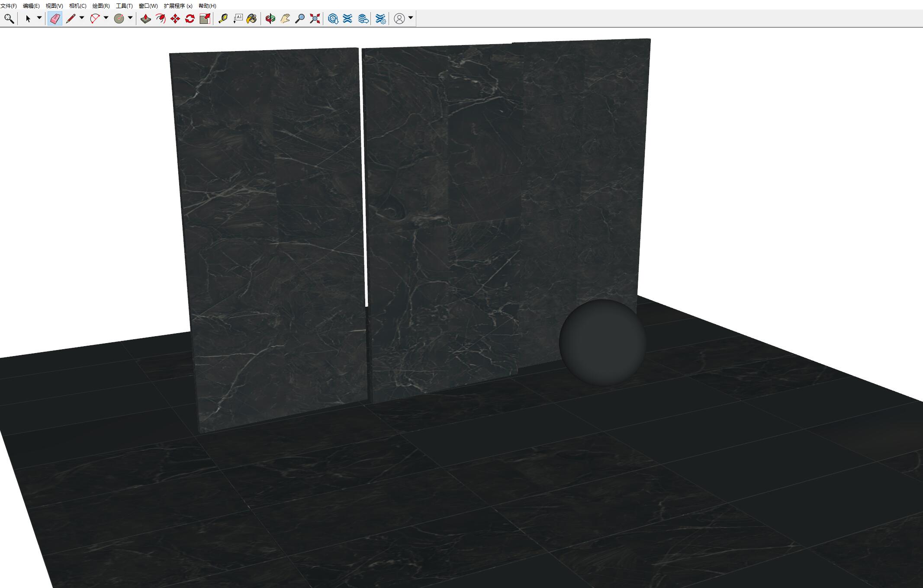Select the Rotate tool

[x=190, y=19]
